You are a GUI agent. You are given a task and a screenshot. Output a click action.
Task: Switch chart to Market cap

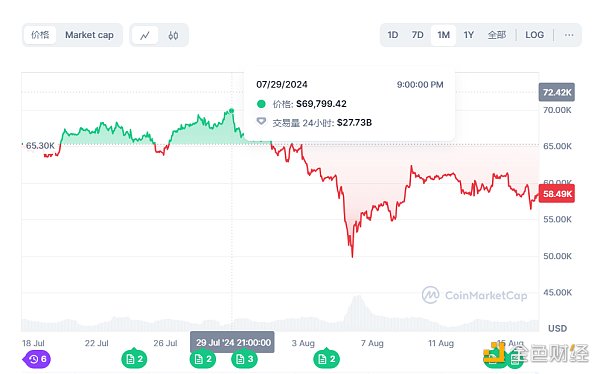coord(89,35)
